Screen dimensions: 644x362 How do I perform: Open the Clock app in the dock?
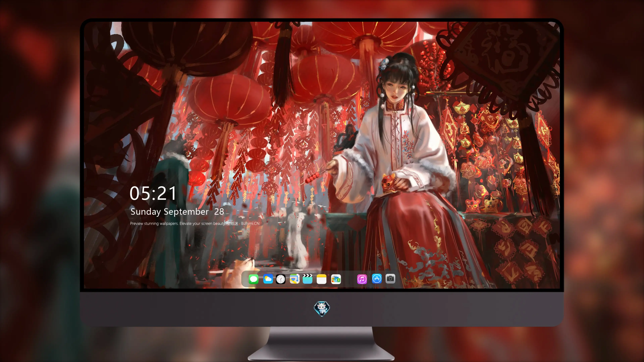(x=281, y=279)
